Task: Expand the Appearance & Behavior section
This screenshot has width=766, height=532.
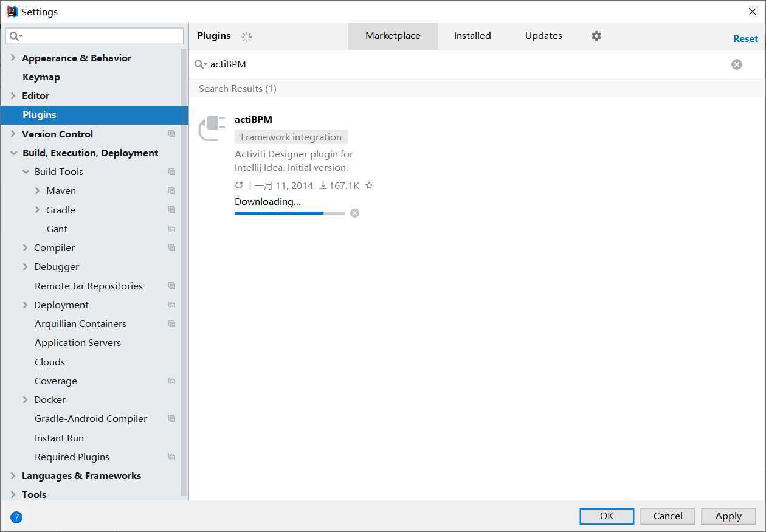Action: click(13, 58)
